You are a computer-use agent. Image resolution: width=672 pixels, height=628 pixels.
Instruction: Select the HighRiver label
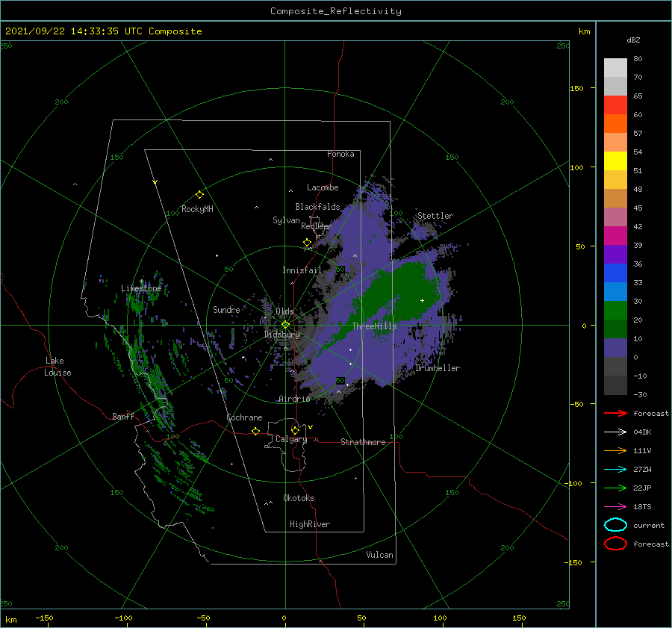coord(310,524)
